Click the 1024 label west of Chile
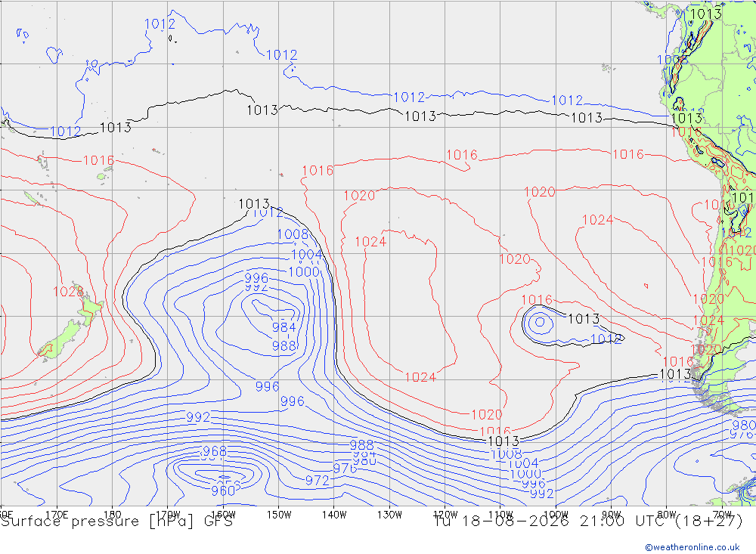This screenshot has width=756, height=554. (597, 220)
